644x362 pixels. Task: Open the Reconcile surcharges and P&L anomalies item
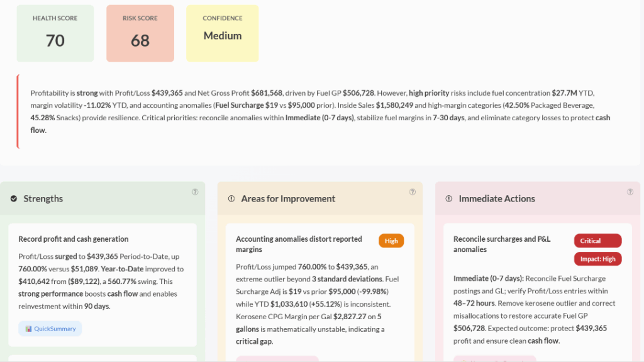tap(502, 244)
